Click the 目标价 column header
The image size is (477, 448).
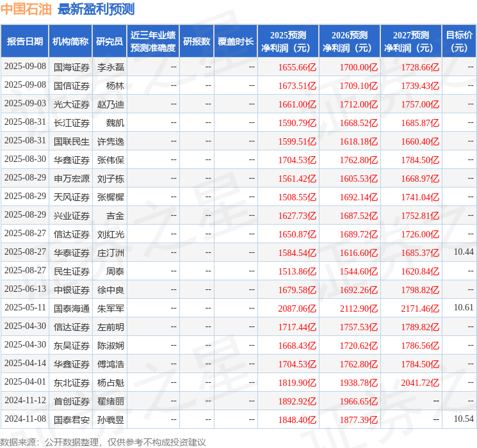coord(459,42)
